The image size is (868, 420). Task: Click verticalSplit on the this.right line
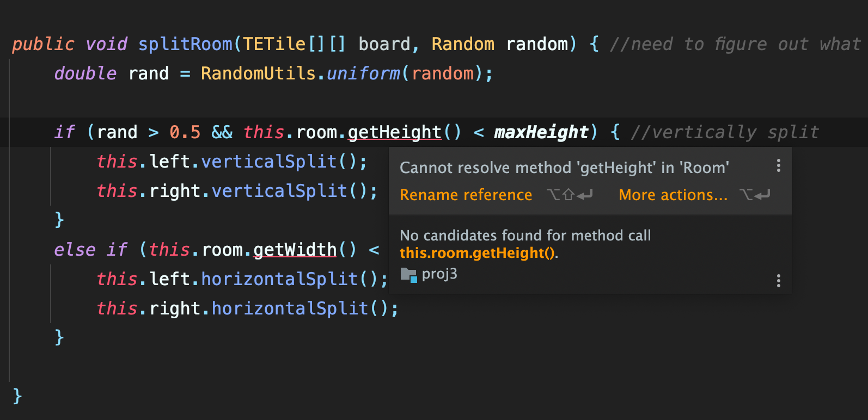279,191
